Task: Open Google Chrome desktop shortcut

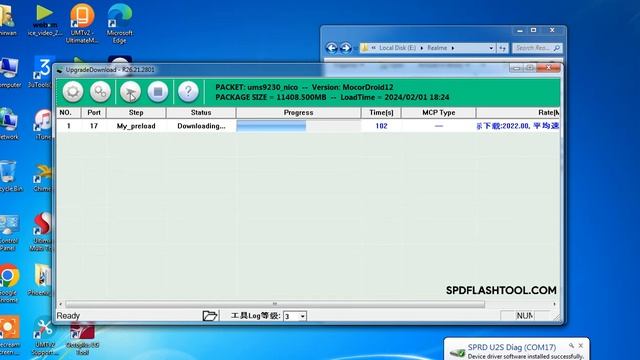Action: 9,283
